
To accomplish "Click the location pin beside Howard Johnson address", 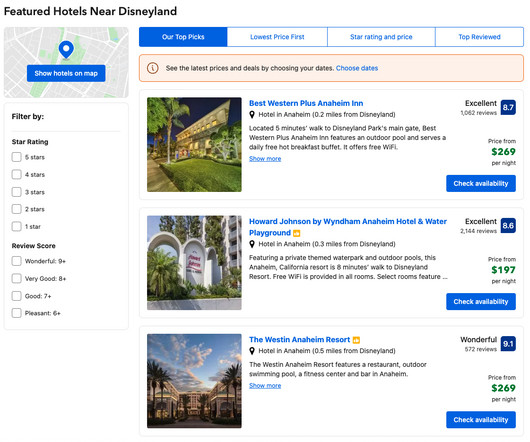I will [252, 244].
